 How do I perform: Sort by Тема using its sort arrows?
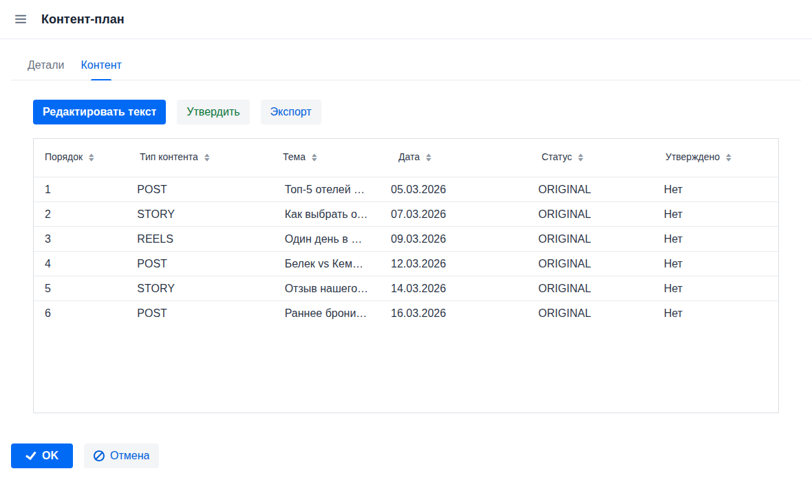(x=314, y=157)
